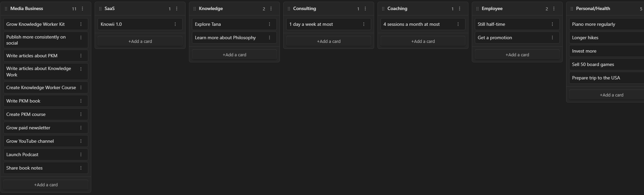Add a card to the Personal/Health list
644x195 pixels.
(x=611, y=95)
